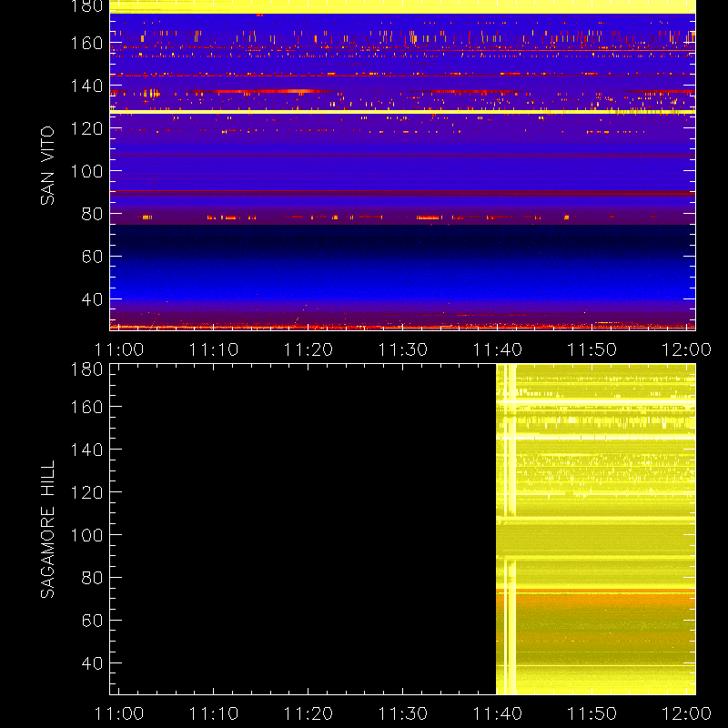Pick the 80 tick label on Sagamore Hill plot
Screen dimensions: 728x728
(x=92, y=578)
